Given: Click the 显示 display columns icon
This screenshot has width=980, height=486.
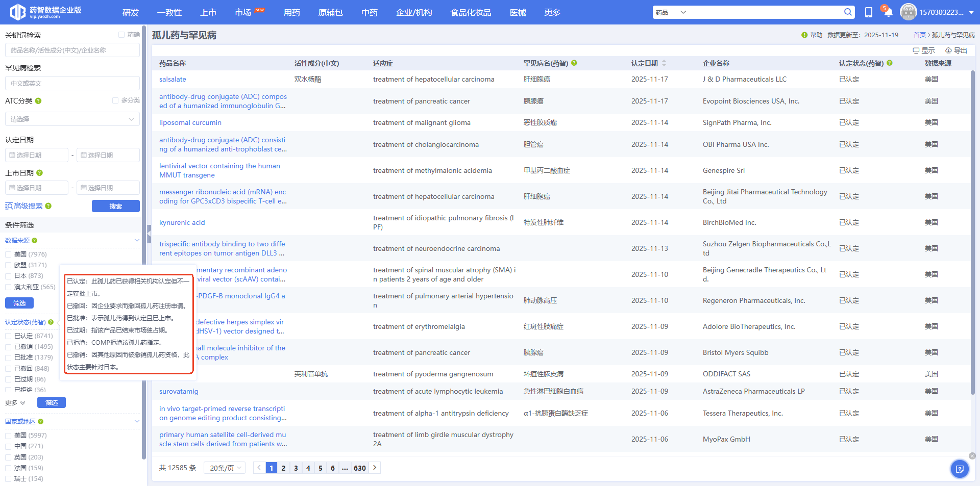Looking at the screenshot, I should pos(916,50).
